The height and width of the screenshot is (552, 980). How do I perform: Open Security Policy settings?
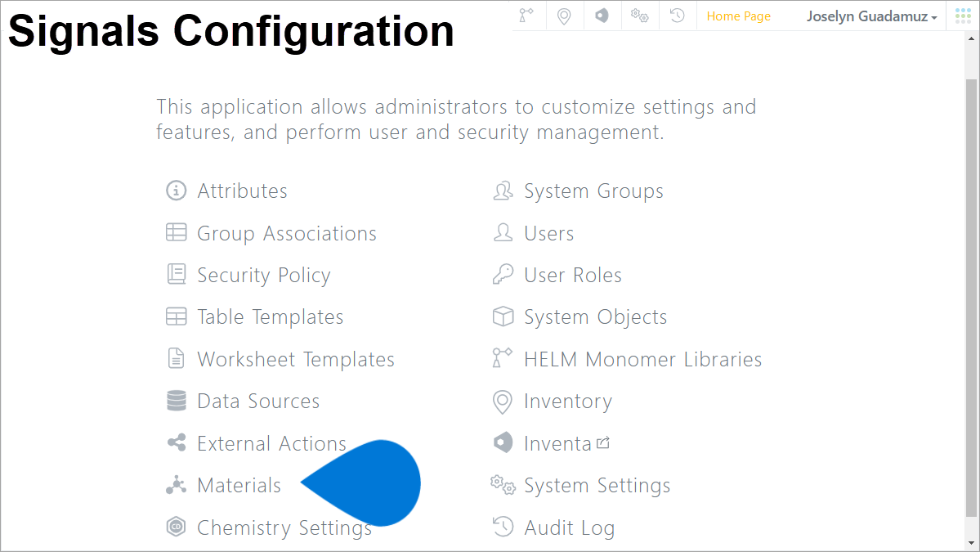click(264, 275)
